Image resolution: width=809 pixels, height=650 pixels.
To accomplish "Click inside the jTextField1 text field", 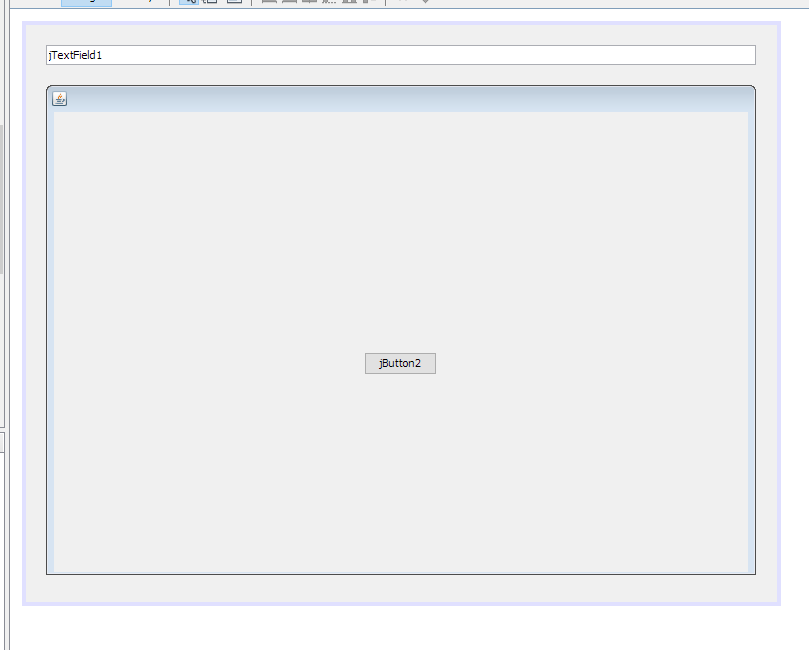I will click(401, 55).
